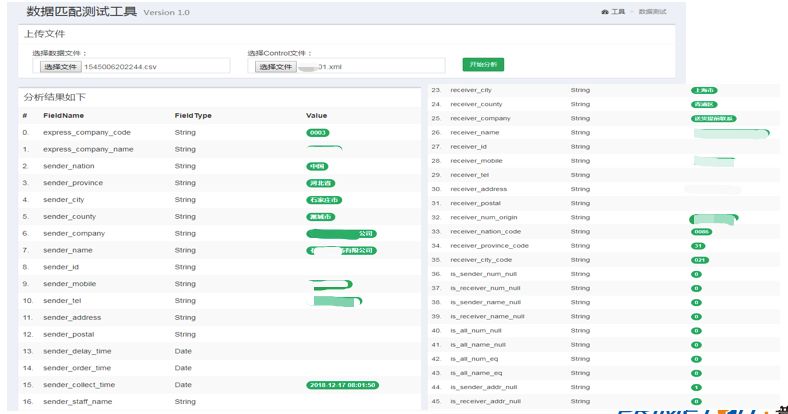The image size is (788, 414).
Task: Click the is_all_num_null field name
Action: click(476, 331)
